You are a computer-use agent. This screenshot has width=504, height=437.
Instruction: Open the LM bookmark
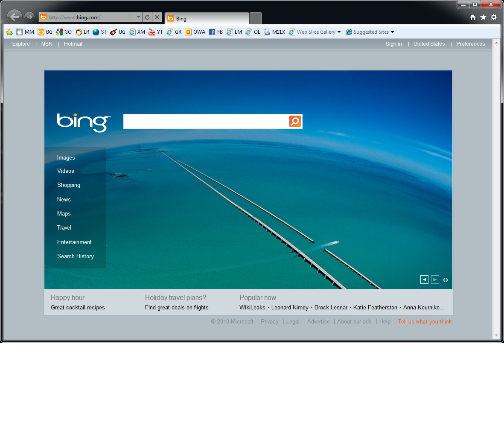tap(234, 32)
